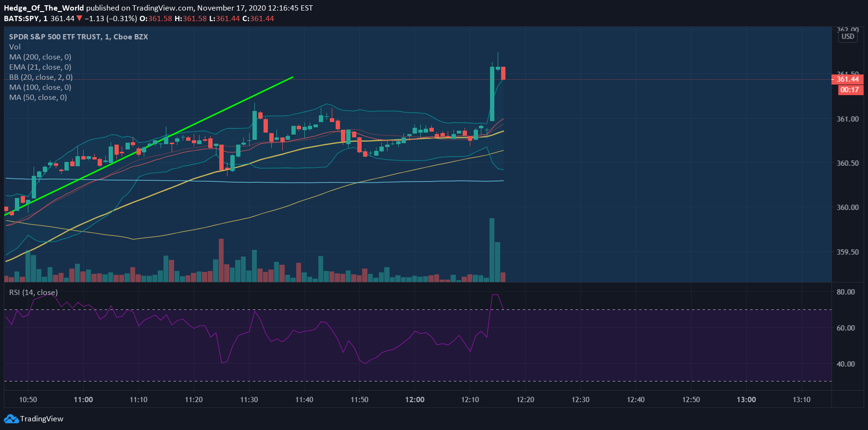Select the green trend line on chart
The image size is (868, 430).
coord(149,146)
